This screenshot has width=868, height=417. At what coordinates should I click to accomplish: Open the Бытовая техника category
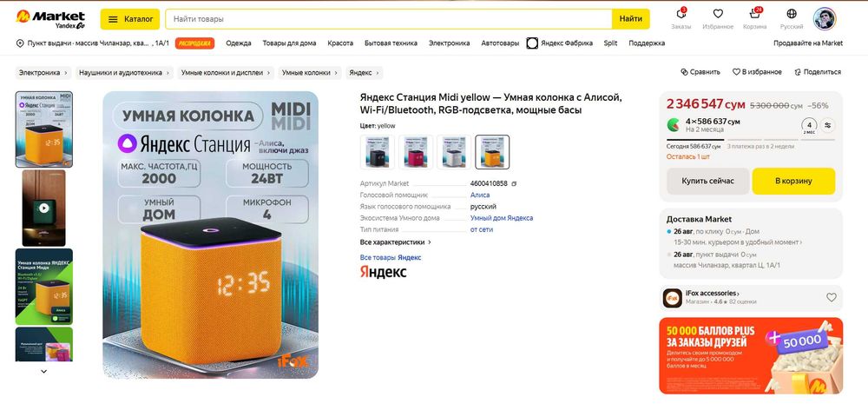point(391,43)
